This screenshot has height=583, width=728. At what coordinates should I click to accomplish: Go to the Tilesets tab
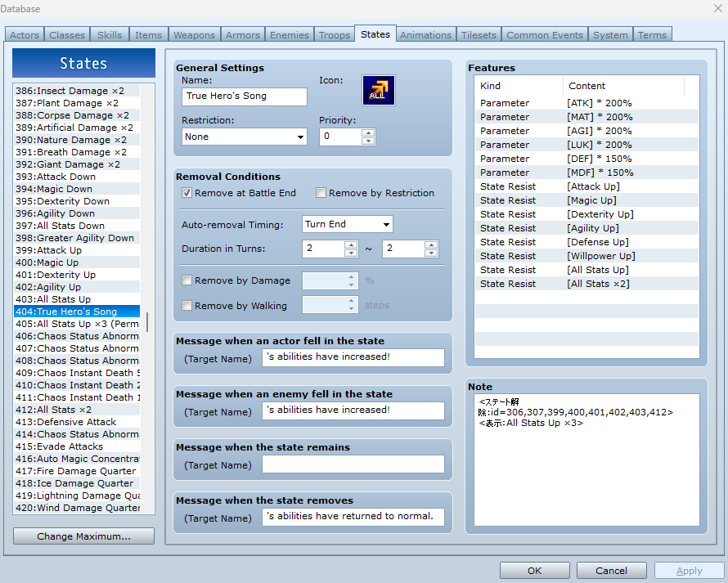click(479, 35)
